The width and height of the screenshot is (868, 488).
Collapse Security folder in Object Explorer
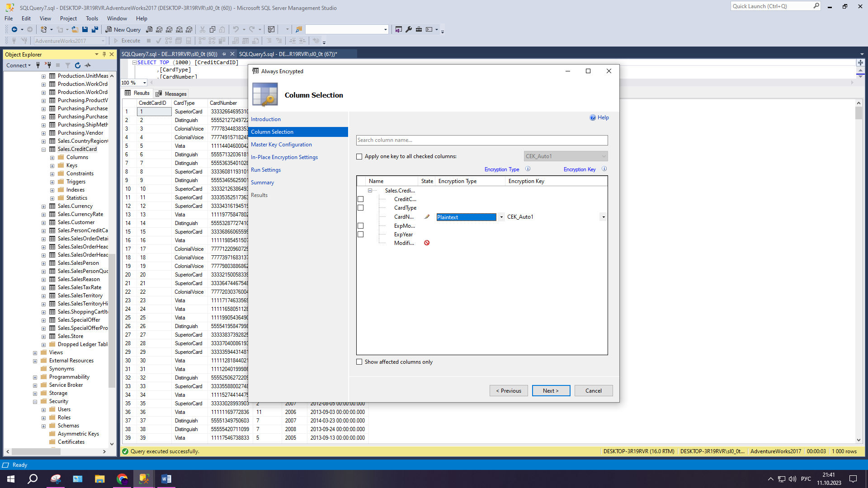[35, 402]
